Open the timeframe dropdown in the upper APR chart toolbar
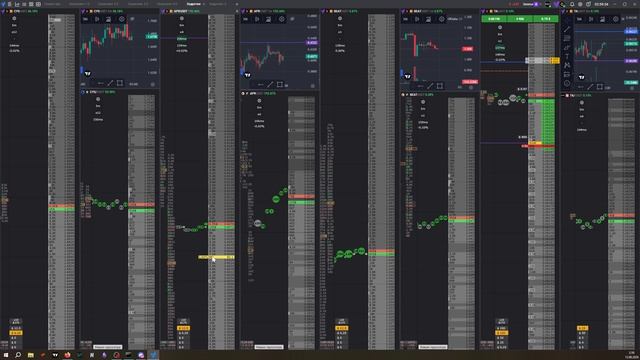 coord(245,19)
